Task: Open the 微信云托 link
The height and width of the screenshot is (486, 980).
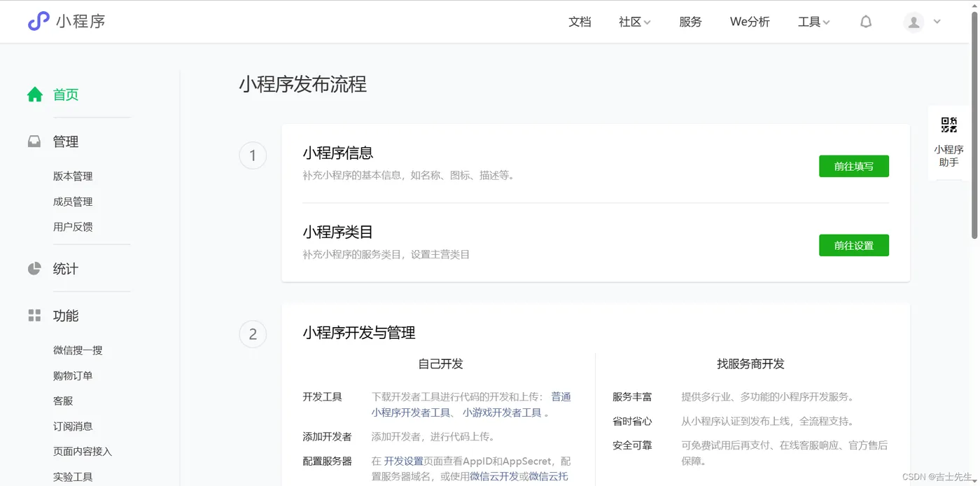Action: coord(548,476)
